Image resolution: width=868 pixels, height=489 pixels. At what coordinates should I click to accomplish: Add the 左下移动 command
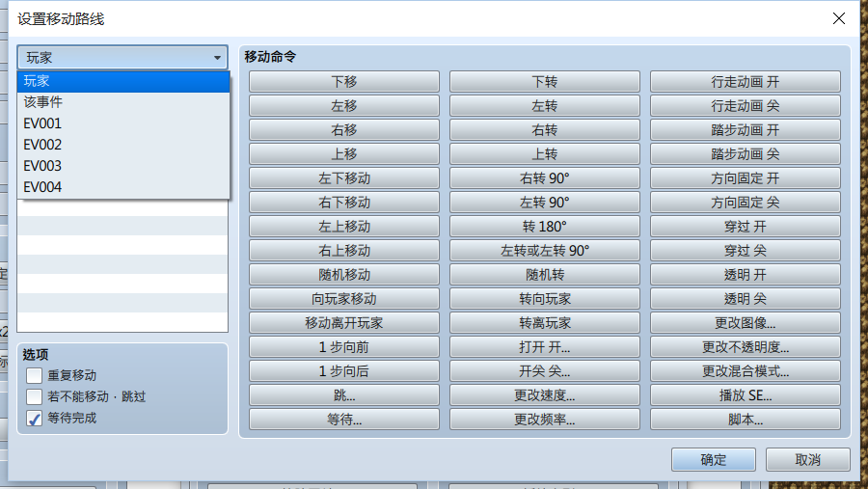(x=343, y=177)
